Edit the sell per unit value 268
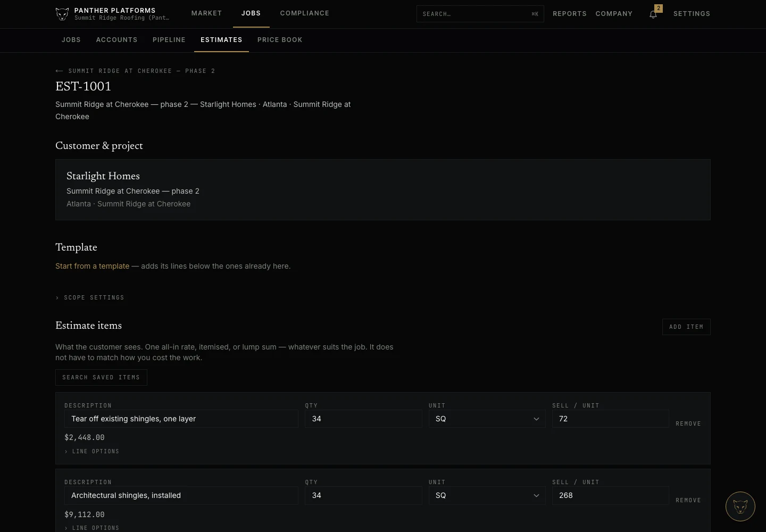766x532 pixels. click(x=610, y=495)
